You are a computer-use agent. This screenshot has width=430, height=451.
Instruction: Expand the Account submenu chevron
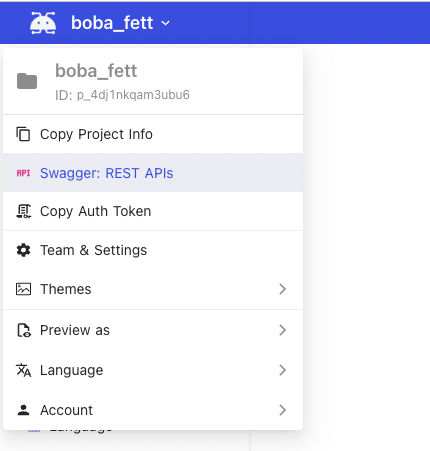click(x=282, y=410)
